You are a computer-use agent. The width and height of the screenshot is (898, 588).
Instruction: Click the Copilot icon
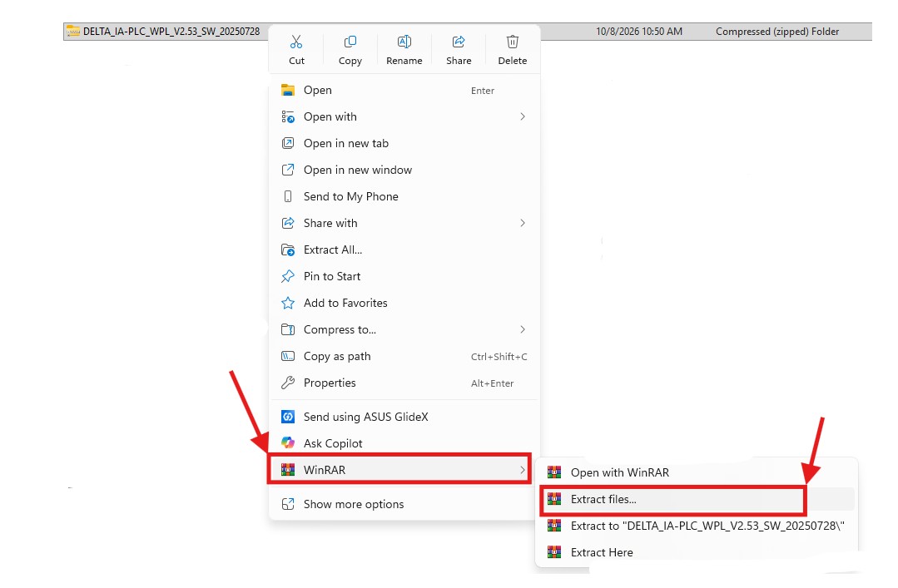click(288, 443)
